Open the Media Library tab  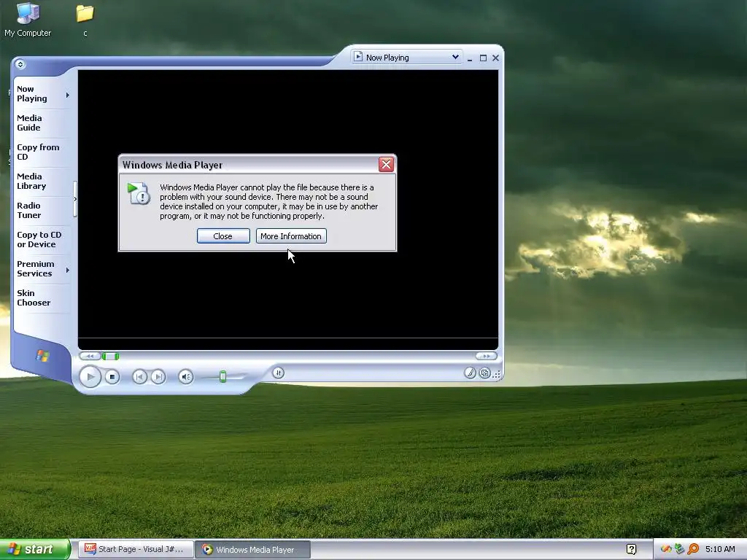(31, 181)
